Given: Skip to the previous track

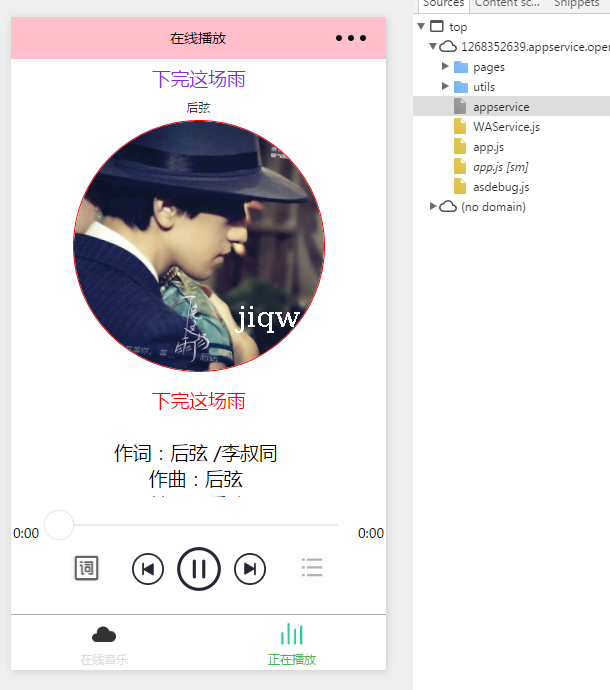Looking at the screenshot, I should point(148,569).
